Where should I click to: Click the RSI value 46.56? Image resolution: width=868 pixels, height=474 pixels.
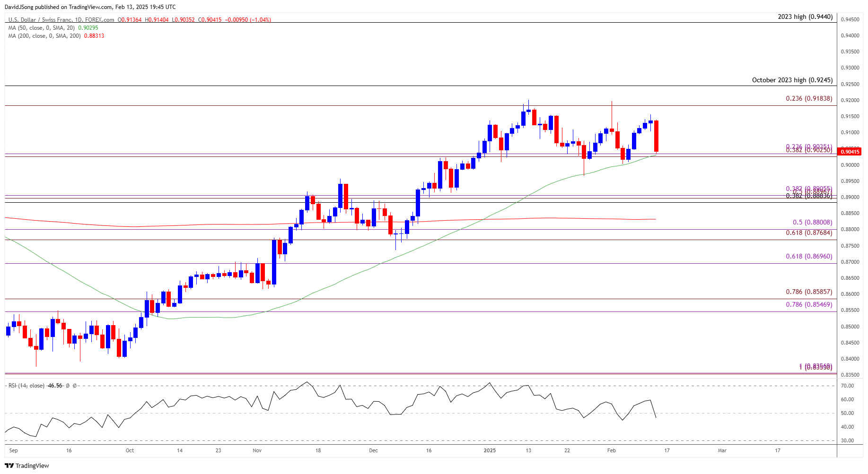[x=55, y=386]
